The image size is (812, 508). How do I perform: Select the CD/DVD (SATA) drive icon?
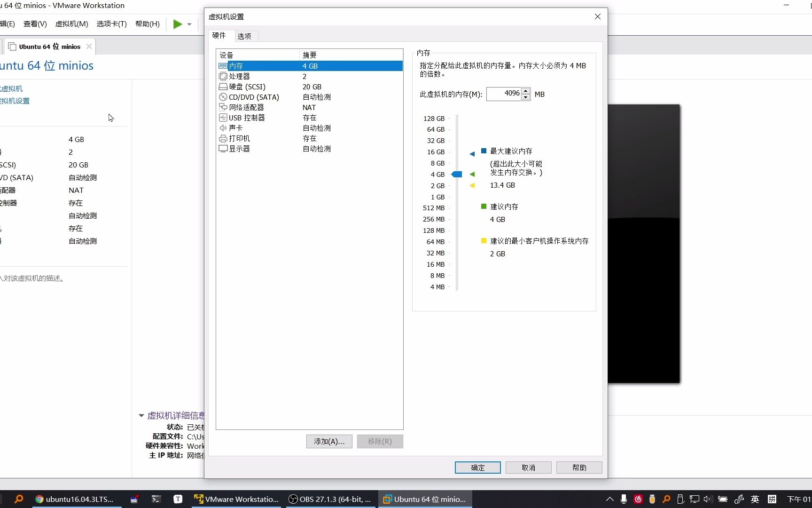pyautogui.click(x=223, y=97)
